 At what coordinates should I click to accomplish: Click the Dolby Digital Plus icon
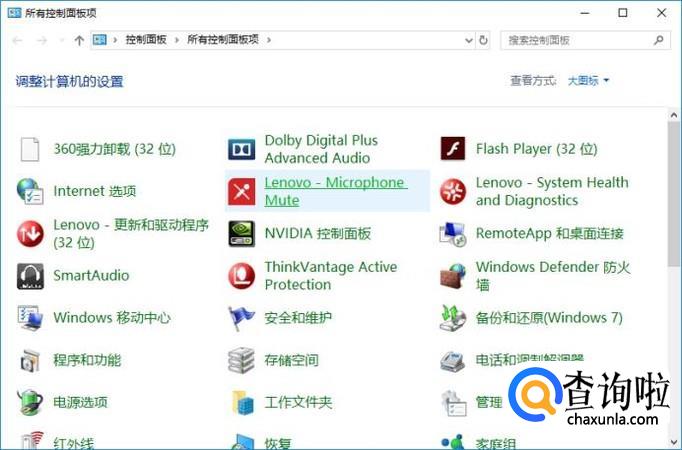[241, 149]
